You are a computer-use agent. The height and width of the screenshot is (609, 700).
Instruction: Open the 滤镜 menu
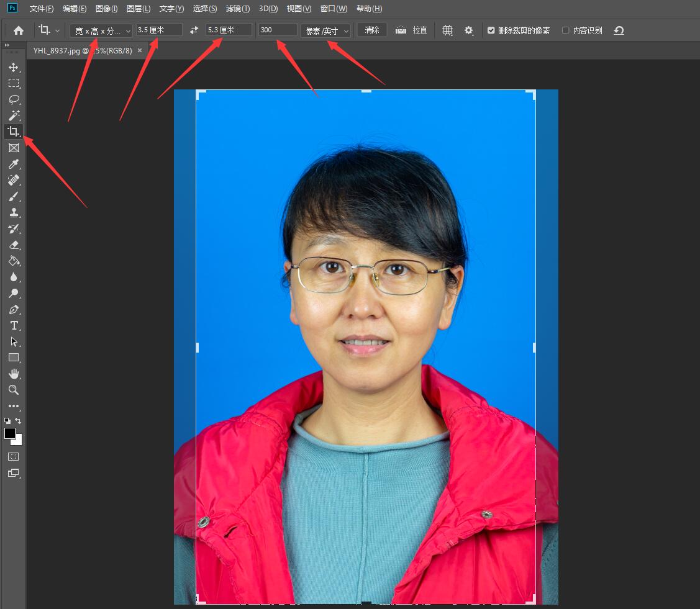(x=238, y=8)
